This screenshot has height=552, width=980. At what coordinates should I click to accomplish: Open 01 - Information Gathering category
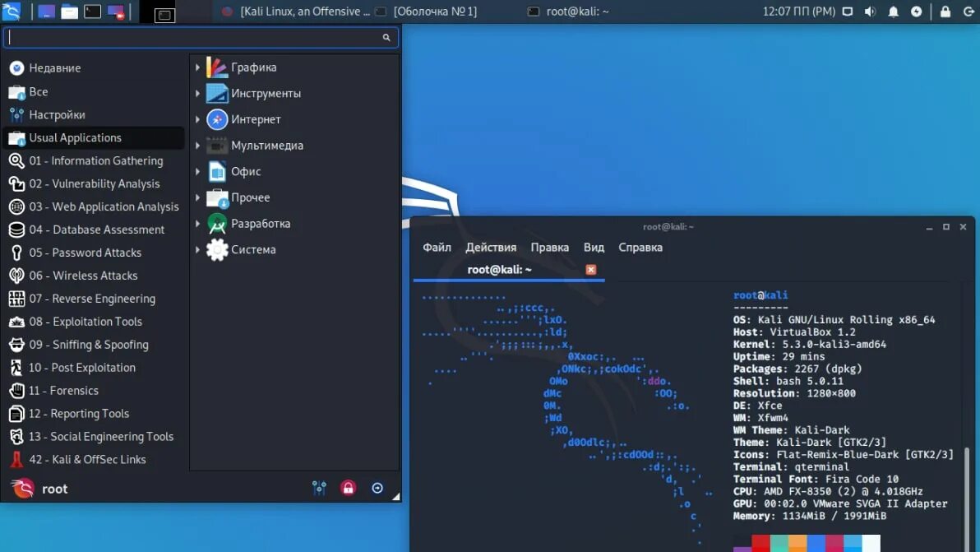[x=94, y=160]
